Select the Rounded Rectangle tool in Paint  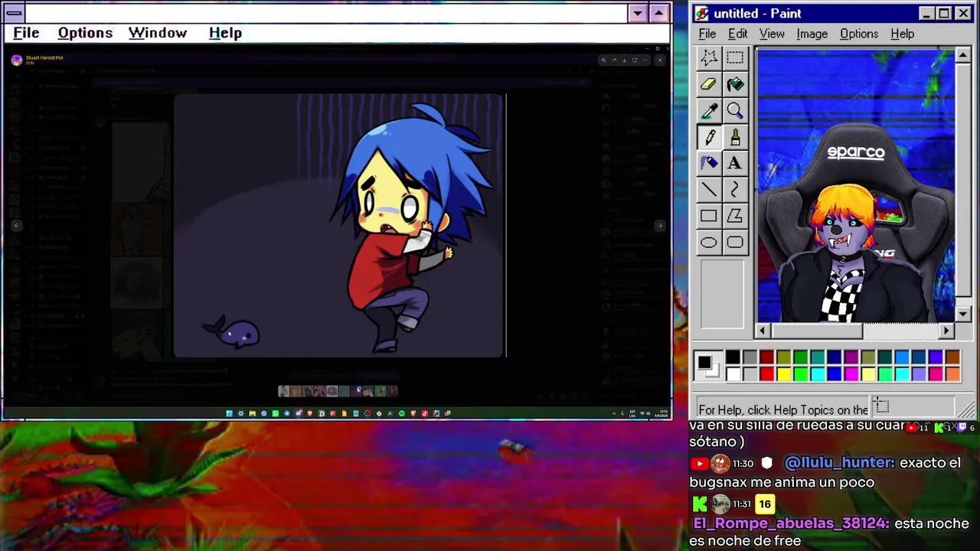tap(735, 243)
